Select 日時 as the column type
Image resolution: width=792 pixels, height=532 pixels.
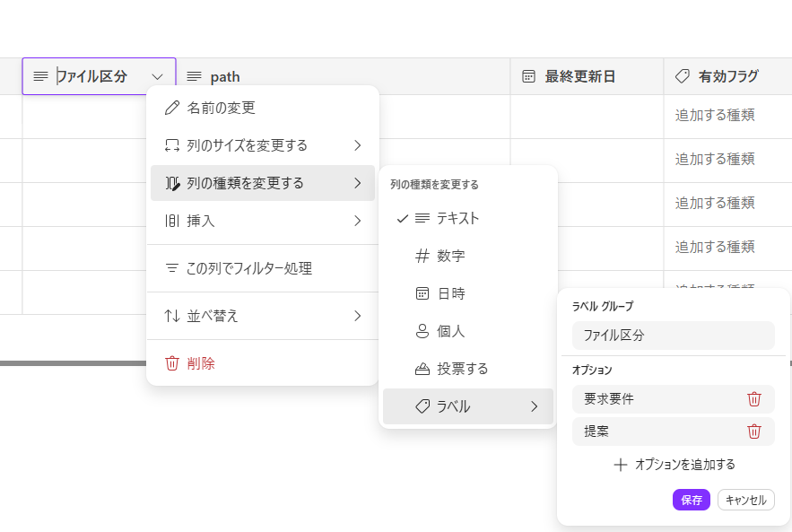pyautogui.click(x=468, y=293)
